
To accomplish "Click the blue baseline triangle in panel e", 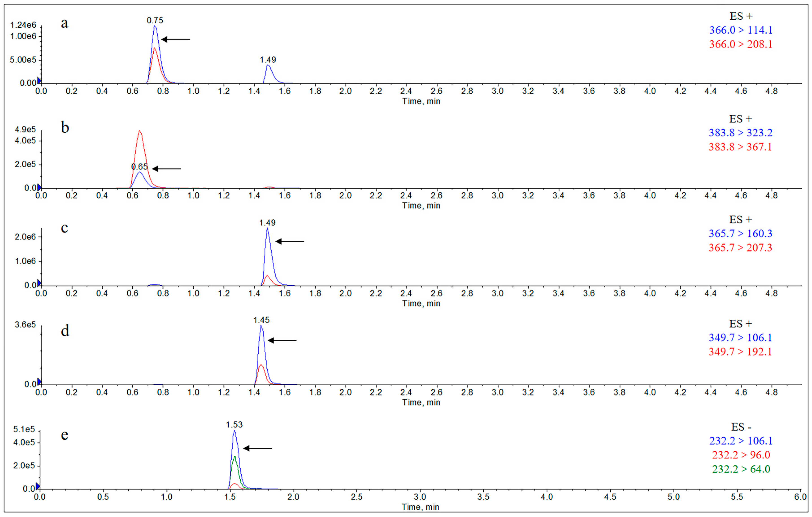I will [38, 486].
